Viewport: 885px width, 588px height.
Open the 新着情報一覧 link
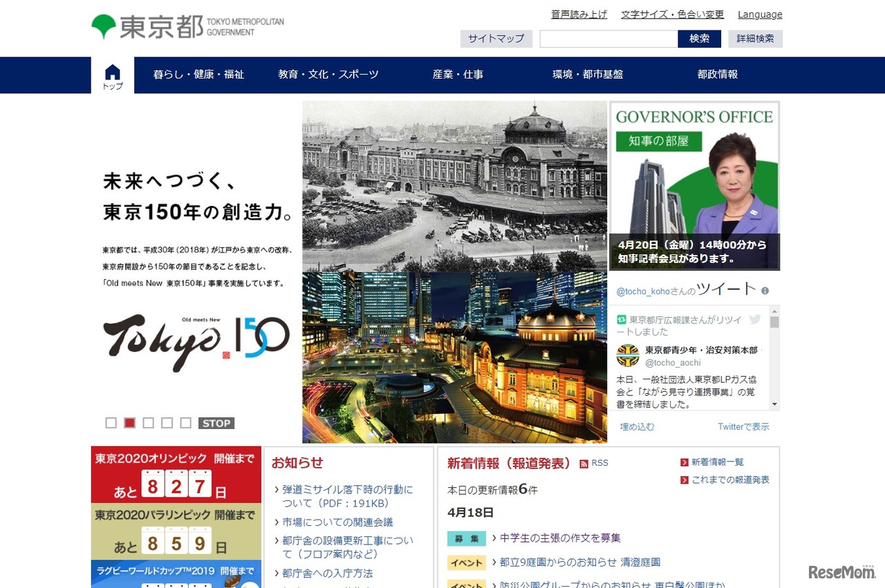coord(718,462)
